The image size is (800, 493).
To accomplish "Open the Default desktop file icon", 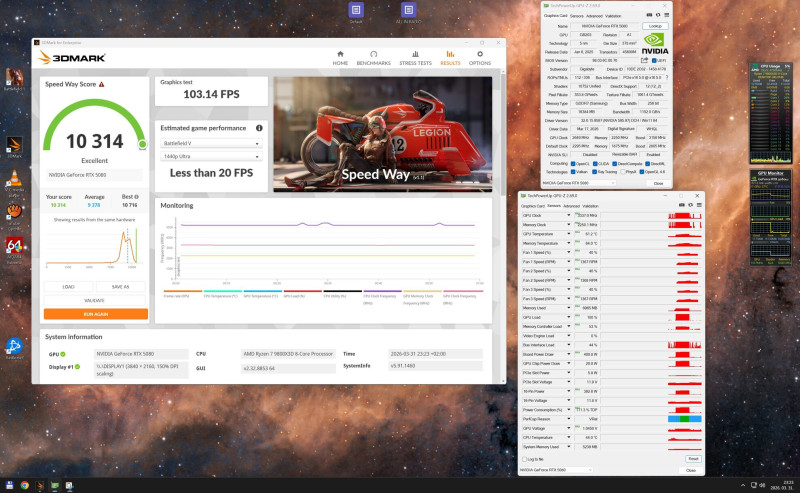I will [356, 13].
